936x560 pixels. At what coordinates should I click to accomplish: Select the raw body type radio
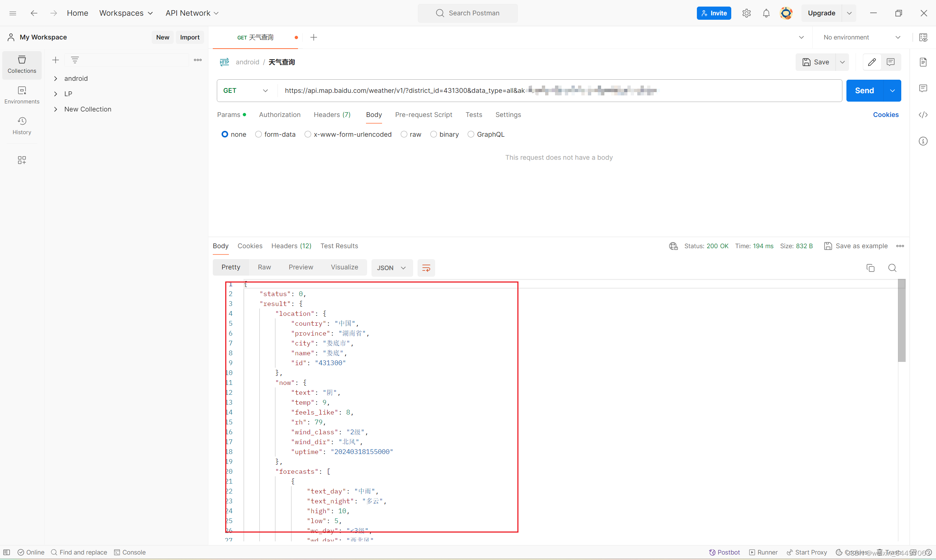click(x=404, y=135)
